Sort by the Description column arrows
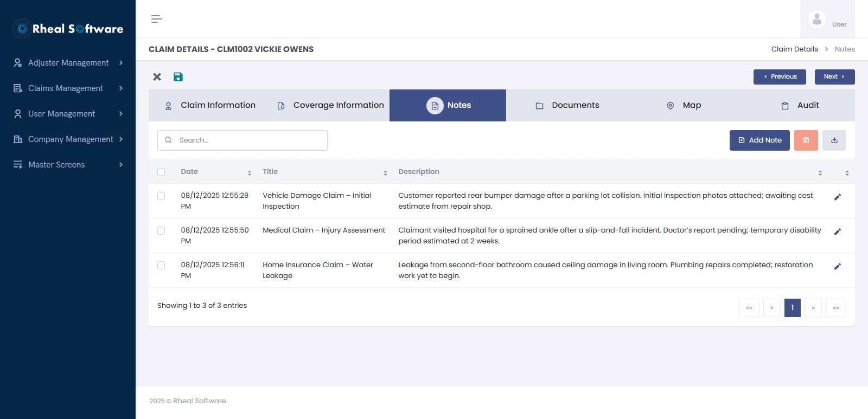Image resolution: width=868 pixels, height=419 pixels. [820, 173]
